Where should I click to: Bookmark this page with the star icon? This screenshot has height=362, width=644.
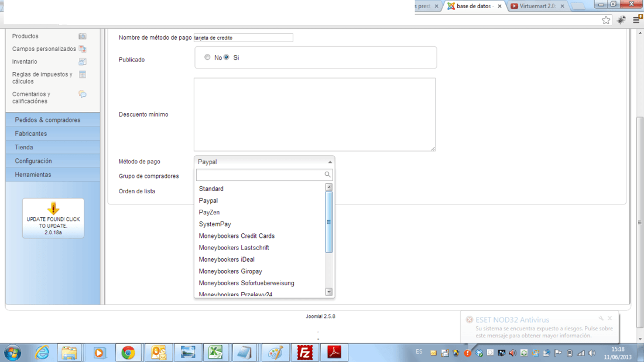coord(606,20)
